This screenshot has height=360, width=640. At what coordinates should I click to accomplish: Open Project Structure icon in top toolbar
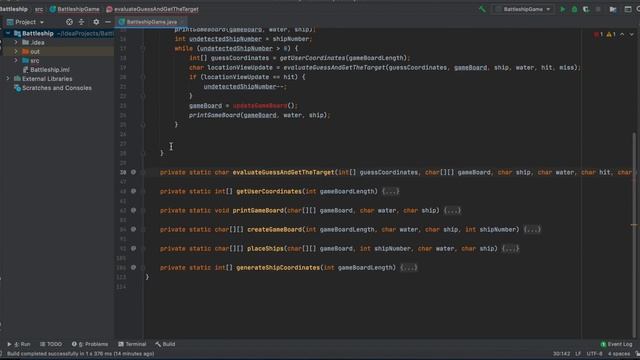coord(613,9)
